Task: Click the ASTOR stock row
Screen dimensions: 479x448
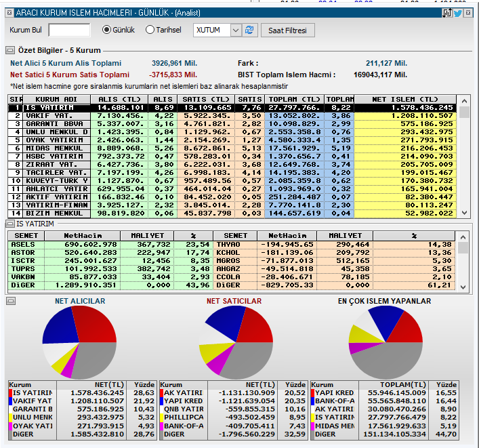Action: (x=110, y=253)
